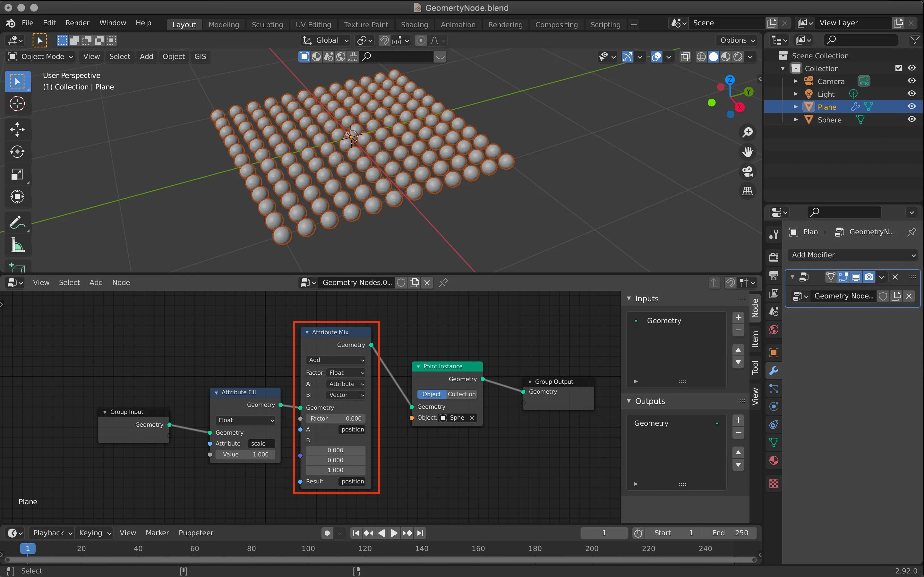Pin the Geometry Nodes node tree

443,283
